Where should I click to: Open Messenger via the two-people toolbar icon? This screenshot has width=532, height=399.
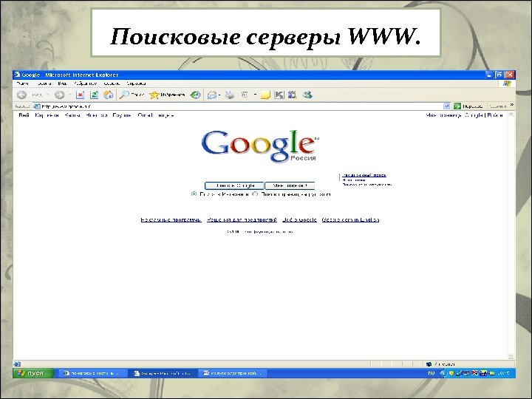pyautogui.click(x=307, y=95)
